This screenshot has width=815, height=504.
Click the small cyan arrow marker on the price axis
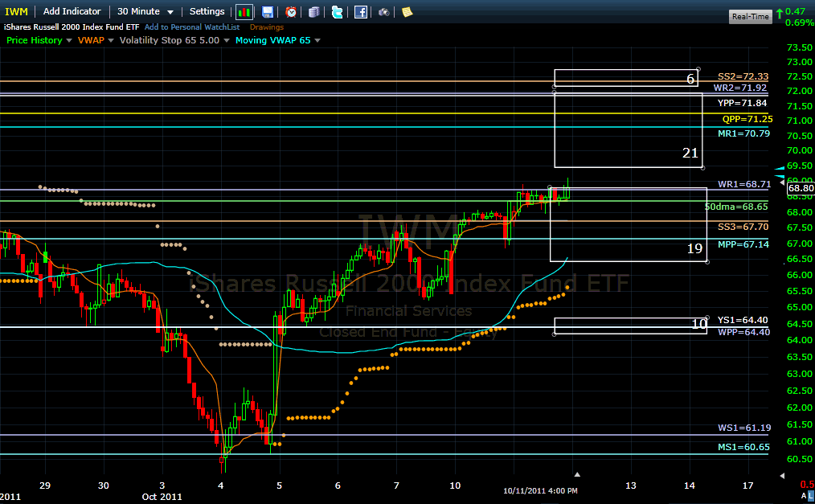780,168
